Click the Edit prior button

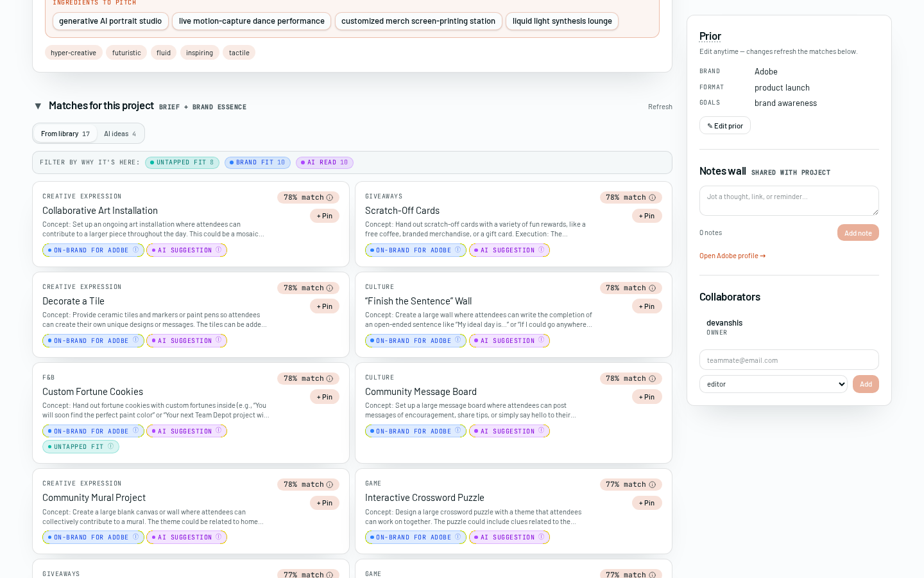coord(725,126)
